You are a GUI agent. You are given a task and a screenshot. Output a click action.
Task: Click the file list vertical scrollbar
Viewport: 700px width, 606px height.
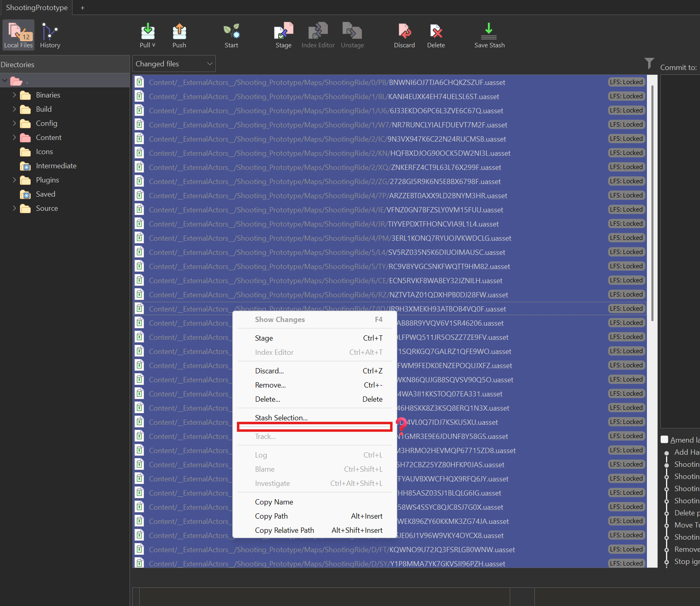tap(652, 203)
